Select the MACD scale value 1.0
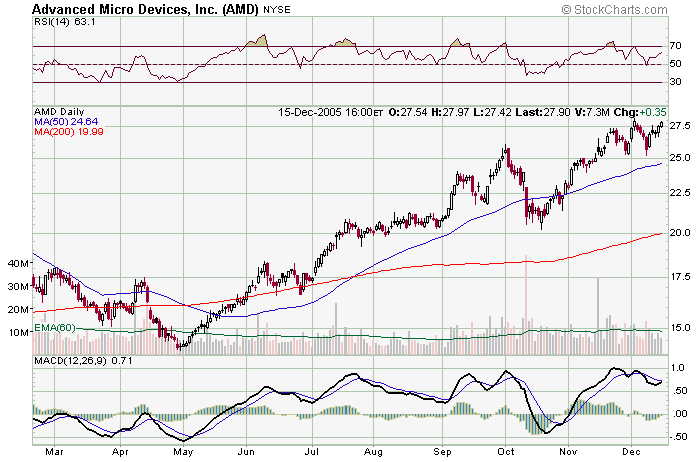Image resolution: width=700 pixels, height=462 pixels. (x=678, y=368)
